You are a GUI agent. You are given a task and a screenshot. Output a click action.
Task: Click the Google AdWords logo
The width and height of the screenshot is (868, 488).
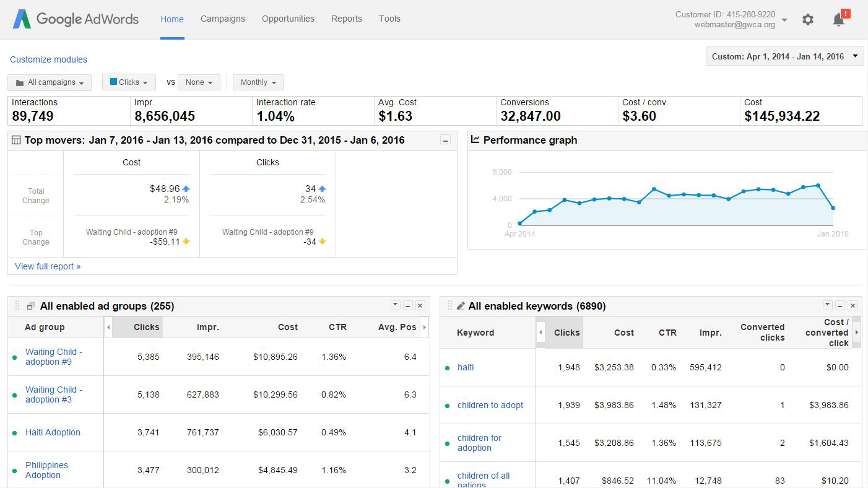[76, 19]
